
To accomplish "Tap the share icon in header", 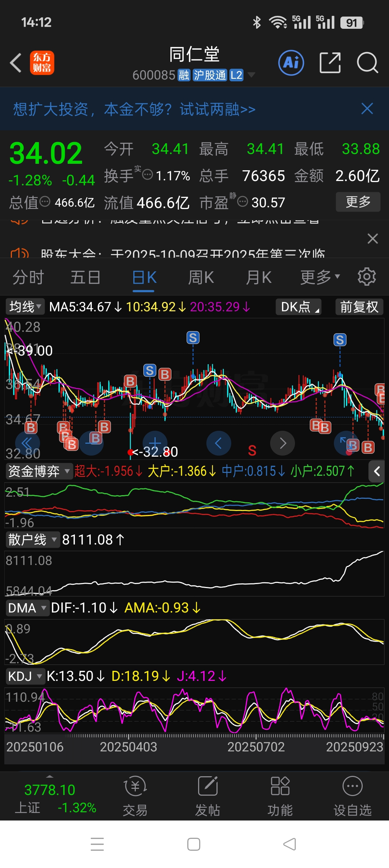I will (x=330, y=63).
